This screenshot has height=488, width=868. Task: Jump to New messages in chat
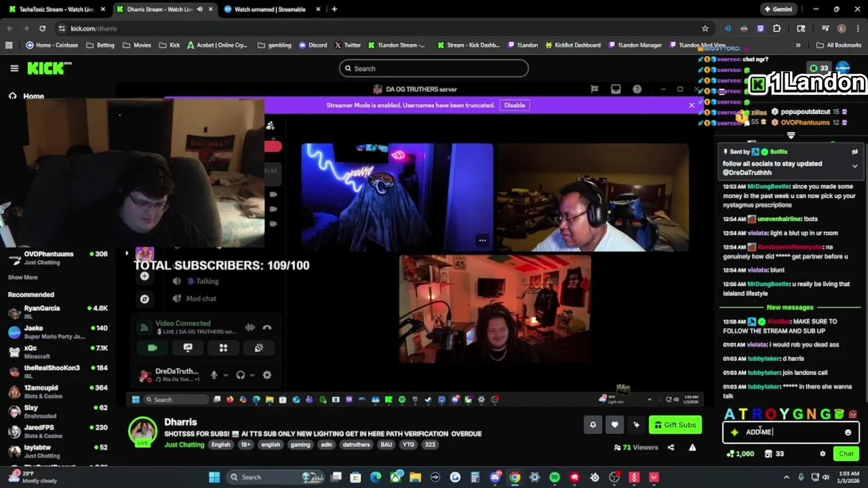[x=789, y=307]
